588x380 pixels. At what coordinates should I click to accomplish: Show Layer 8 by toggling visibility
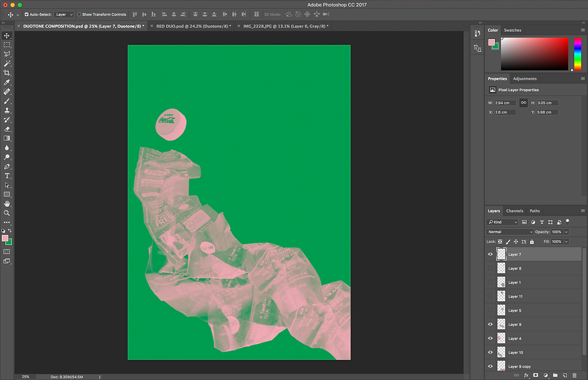(490, 269)
